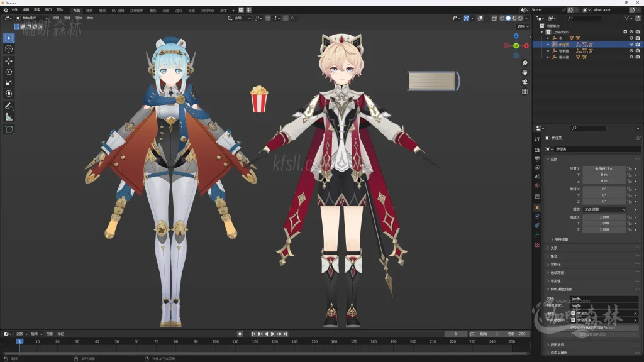644x362 pixels.
Task: Open the rotation mode XYZ 欧拉 dropdown
Action: (x=604, y=209)
